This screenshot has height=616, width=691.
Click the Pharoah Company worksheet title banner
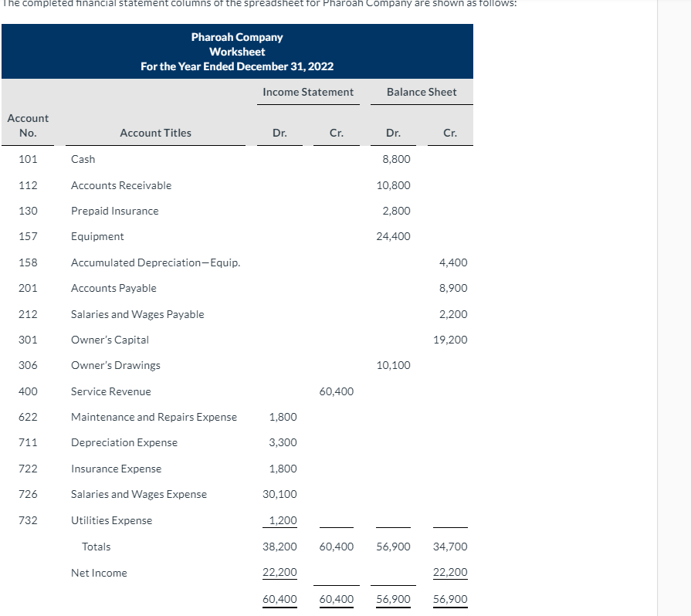coord(236,50)
